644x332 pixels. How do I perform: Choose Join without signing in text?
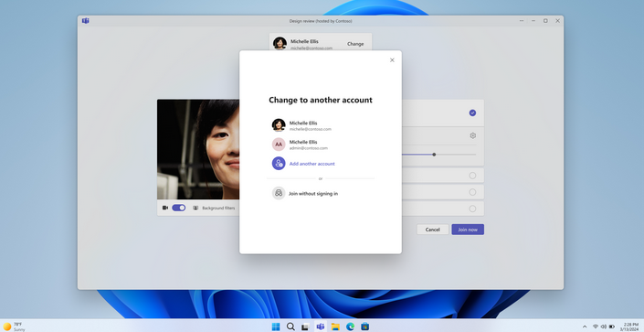[x=313, y=193]
